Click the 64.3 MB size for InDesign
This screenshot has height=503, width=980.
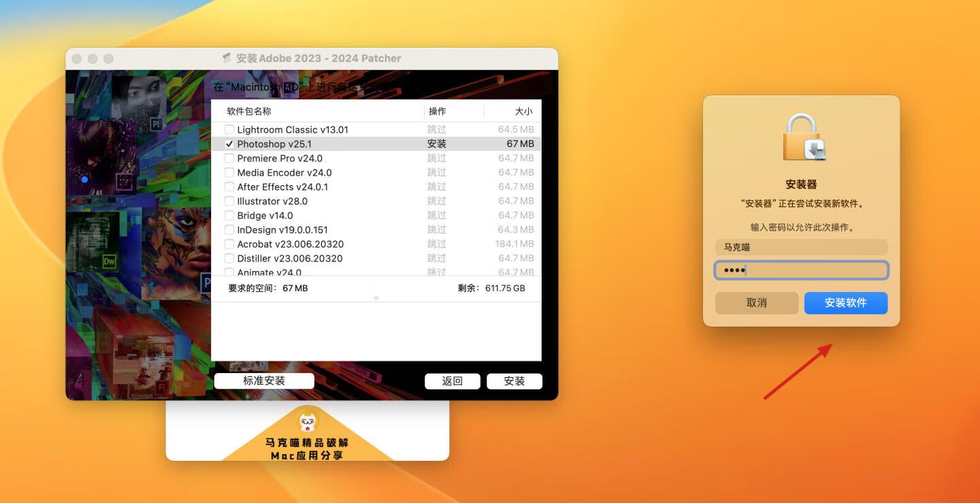coord(516,229)
